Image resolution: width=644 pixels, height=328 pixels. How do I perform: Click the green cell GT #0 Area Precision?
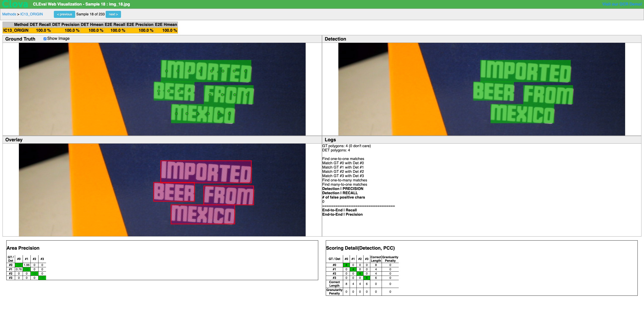click(19, 265)
